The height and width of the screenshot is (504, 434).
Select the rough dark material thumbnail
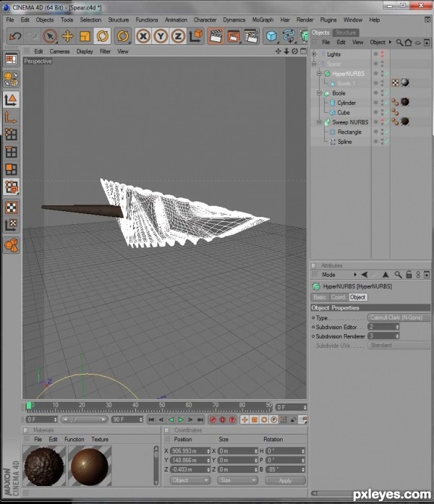[44, 466]
